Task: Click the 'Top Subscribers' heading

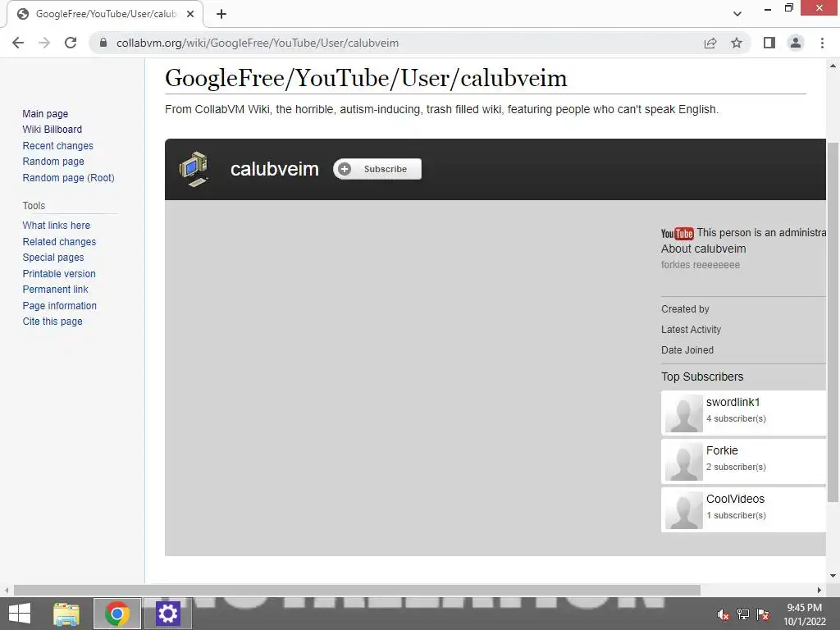Action: coord(702,377)
